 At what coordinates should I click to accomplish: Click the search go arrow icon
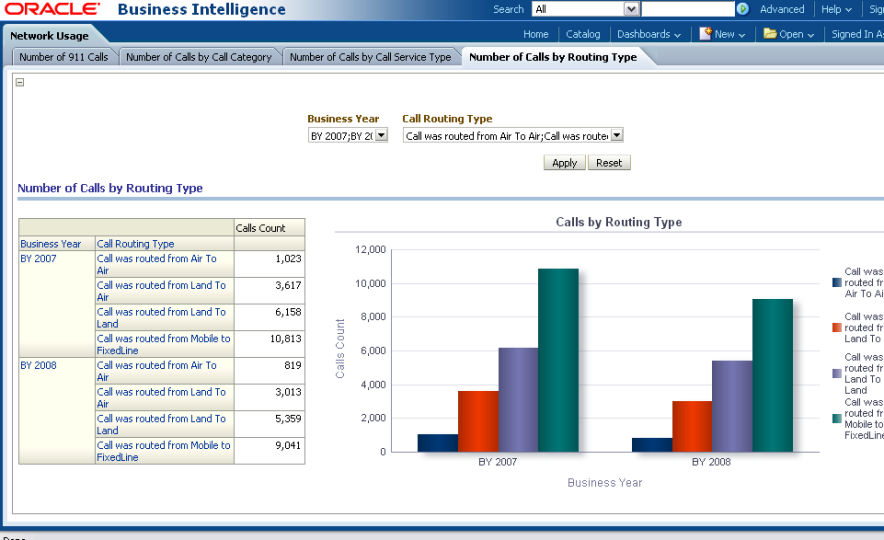[742, 9]
